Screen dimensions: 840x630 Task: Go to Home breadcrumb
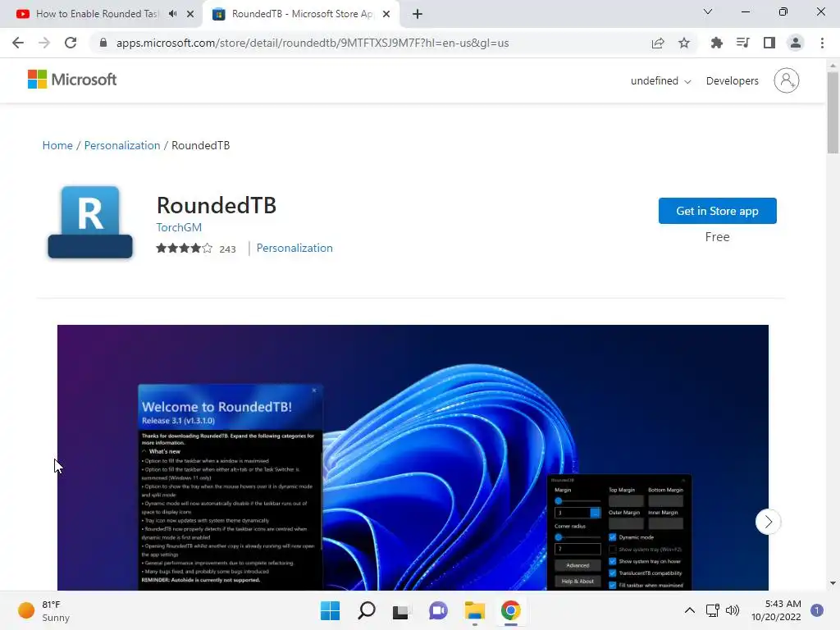(57, 145)
